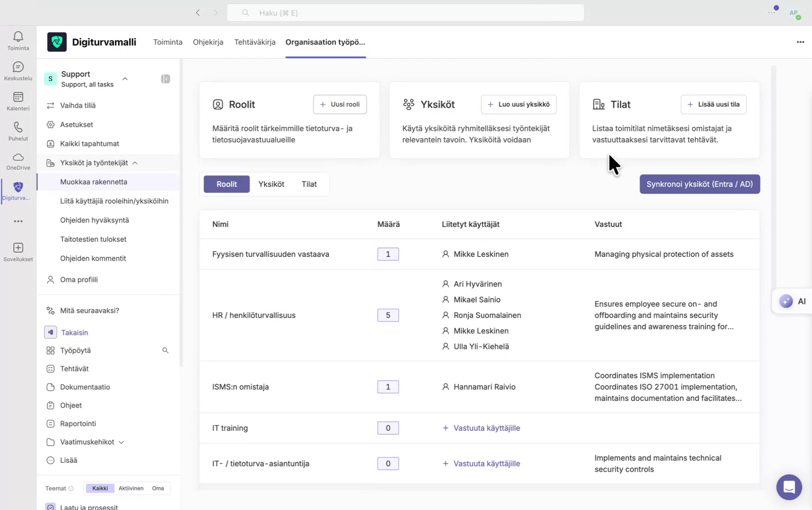Viewport: 812px width, 510px height.
Task: Click the AI assistant icon on the right
Action: click(786, 301)
